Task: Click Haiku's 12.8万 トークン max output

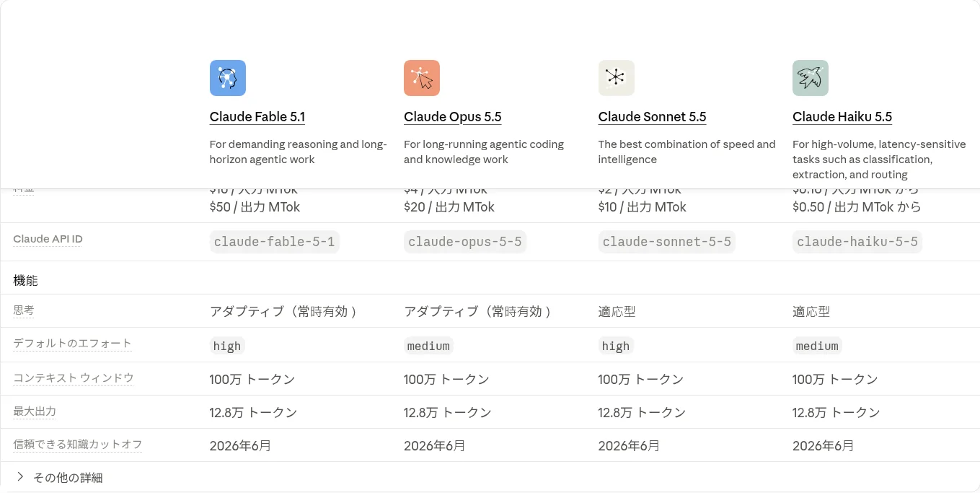Action: (x=836, y=413)
